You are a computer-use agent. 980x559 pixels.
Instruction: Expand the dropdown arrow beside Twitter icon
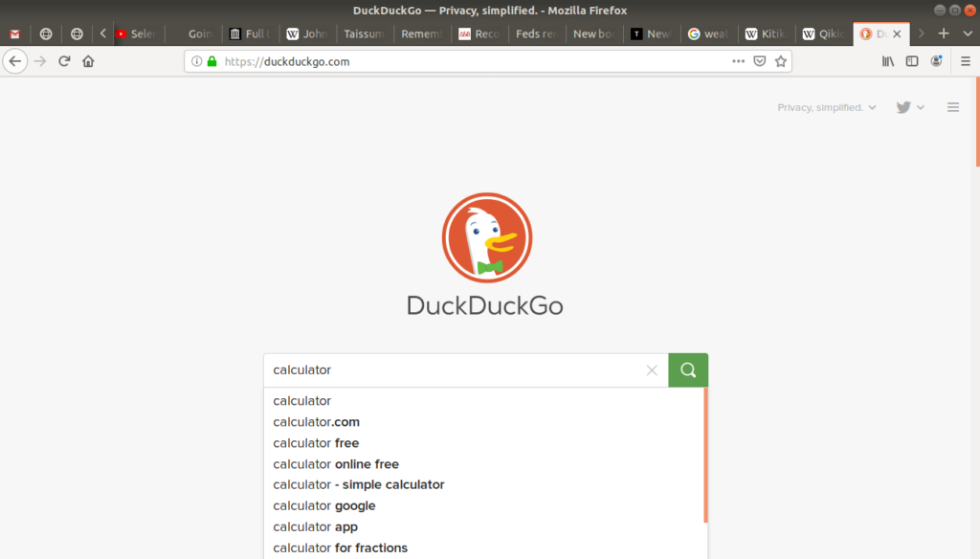coord(921,107)
